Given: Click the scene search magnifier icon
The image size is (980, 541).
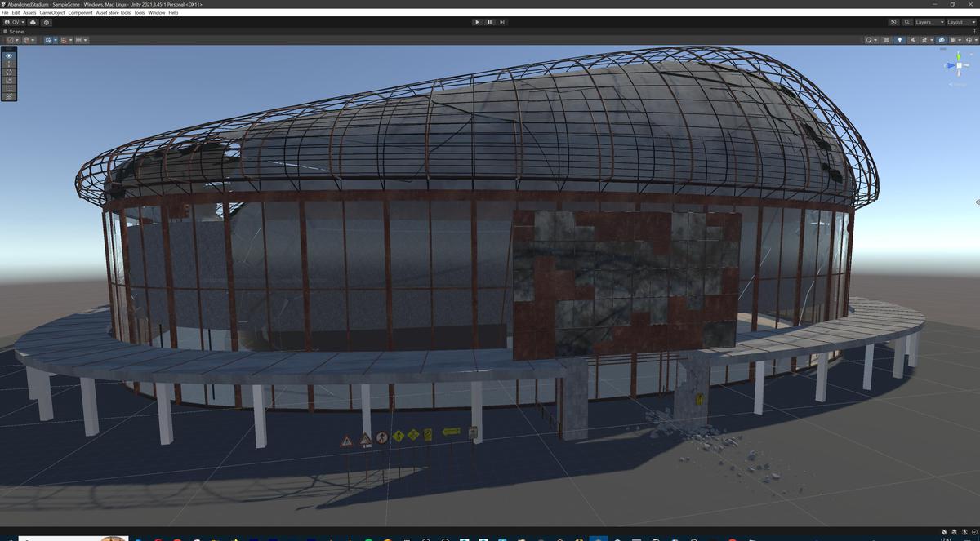Looking at the screenshot, I should pyautogui.click(x=907, y=22).
